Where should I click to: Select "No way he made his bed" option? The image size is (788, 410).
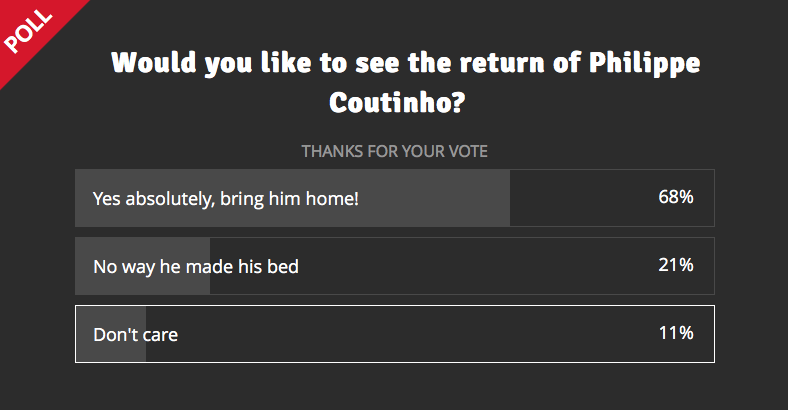[x=395, y=266]
